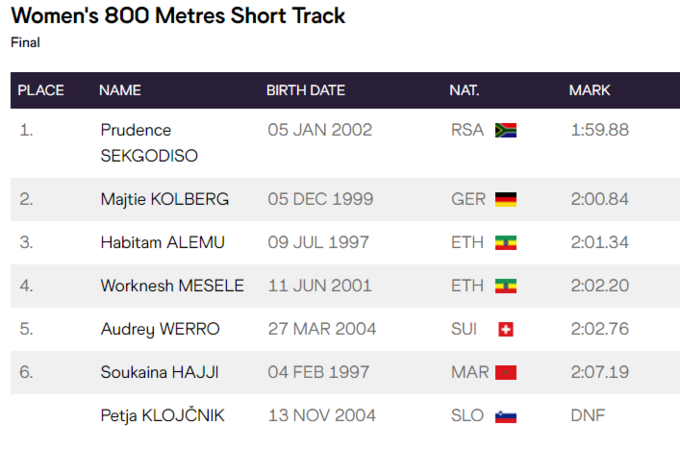The image size is (680, 450).
Task: Click Habitam Alemu's Ethiopia flag
Action: click(x=506, y=243)
